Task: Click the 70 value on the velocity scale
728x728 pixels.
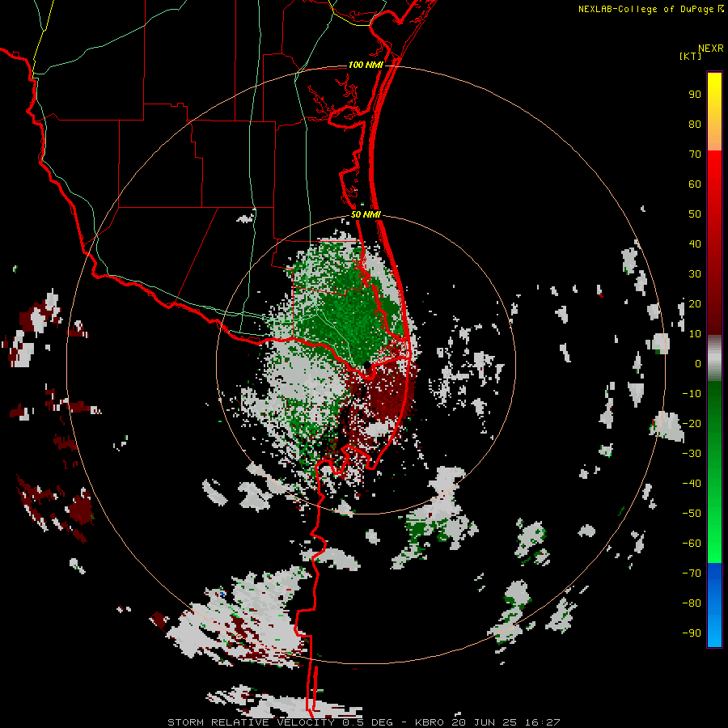Action: coord(695,154)
